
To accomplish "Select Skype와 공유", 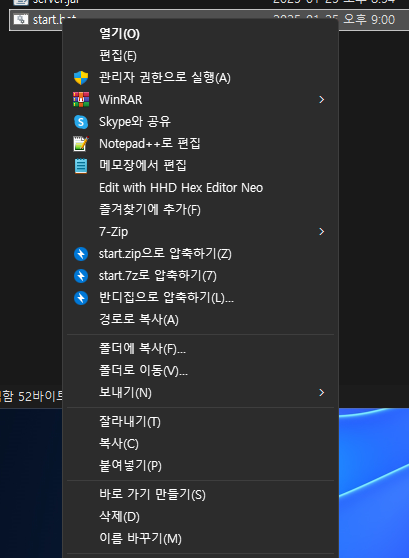I will (200, 122).
